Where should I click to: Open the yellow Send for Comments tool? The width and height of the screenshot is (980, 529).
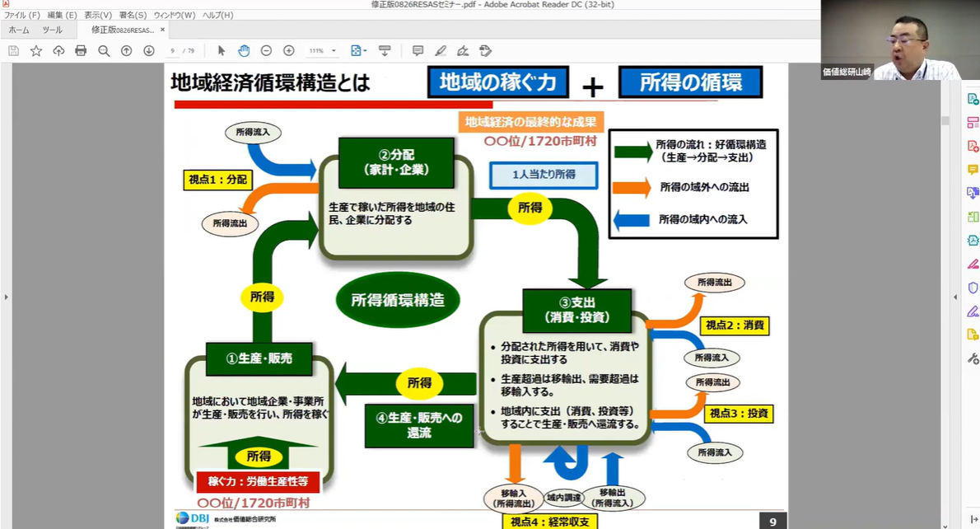pyautogui.click(x=973, y=335)
